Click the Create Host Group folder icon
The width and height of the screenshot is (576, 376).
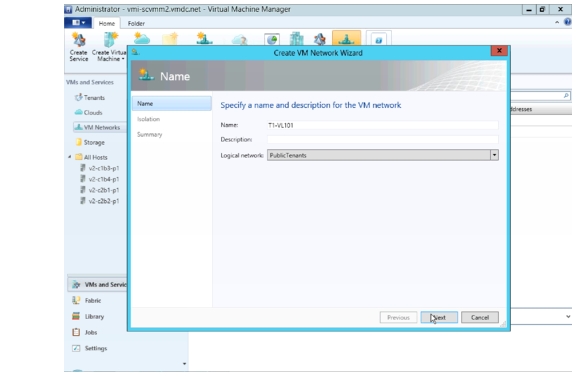click(170, 38)
